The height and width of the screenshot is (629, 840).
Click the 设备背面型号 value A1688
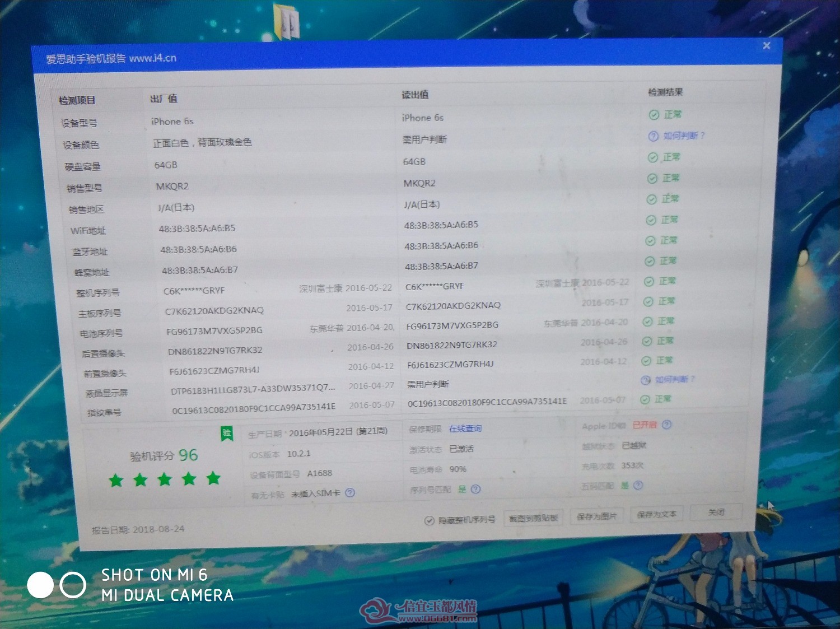coord(320,473)
